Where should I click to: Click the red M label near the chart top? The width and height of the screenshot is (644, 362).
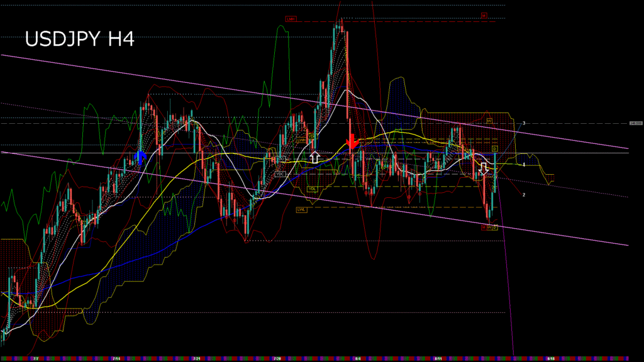pyautogui.click(x=484, y=15)
